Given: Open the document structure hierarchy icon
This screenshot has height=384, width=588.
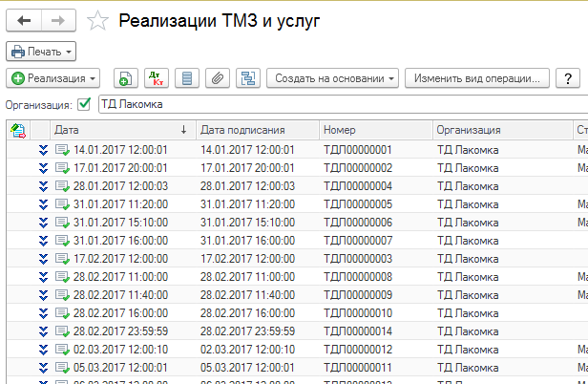Looking at the screenshot, I should coord(249,77).
